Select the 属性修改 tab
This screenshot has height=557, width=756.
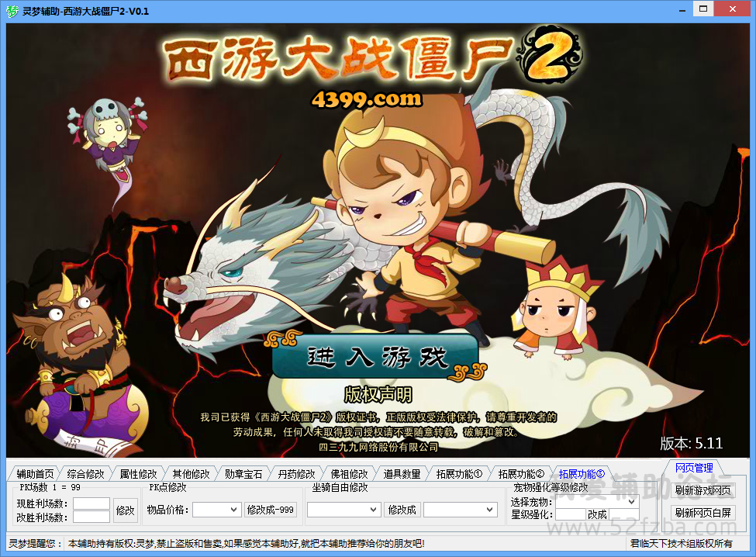point(138,474)
